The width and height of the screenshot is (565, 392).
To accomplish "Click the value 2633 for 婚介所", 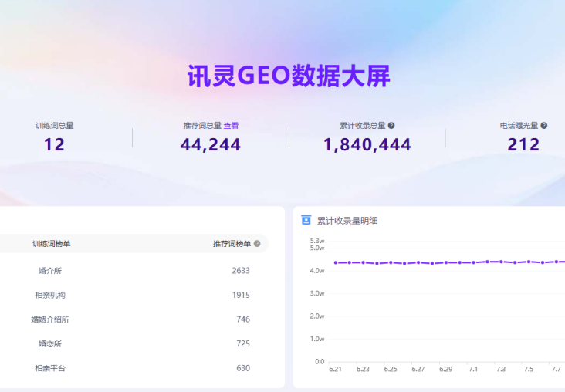I will pyautogui.click(x=241, y=271).
